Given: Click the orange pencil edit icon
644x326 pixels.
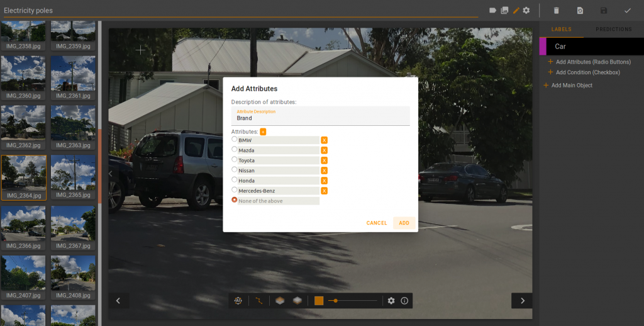Looking at the screenshot, I should point(516,10).
